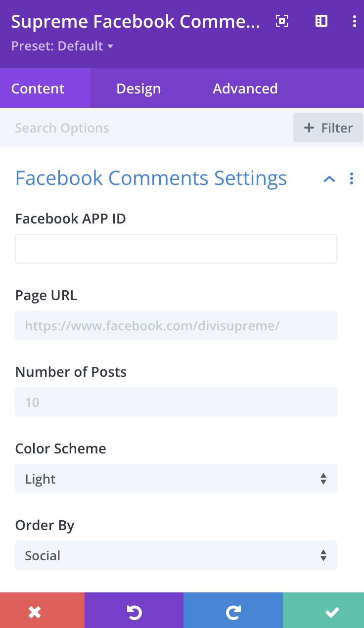Click the Facebook Comments Settings heading
364x628 pixels.
[x=151, y=178]
